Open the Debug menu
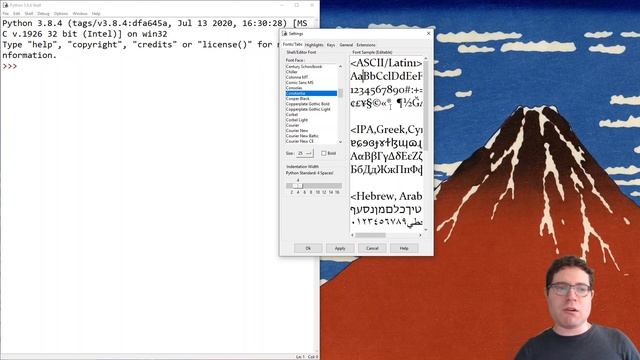This screenshot has width=640, height=360. click(x=43, y=13)
